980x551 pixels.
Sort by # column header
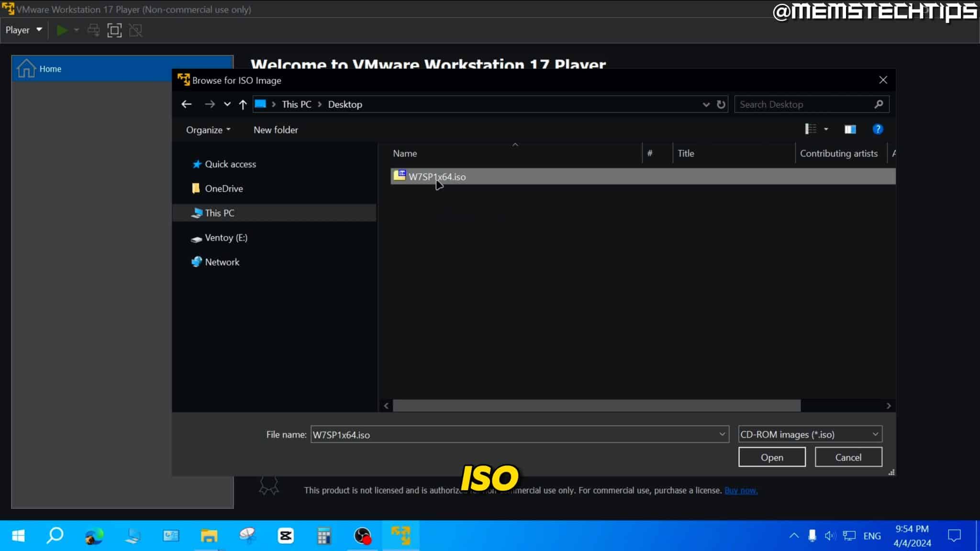[x=657, y=154]
